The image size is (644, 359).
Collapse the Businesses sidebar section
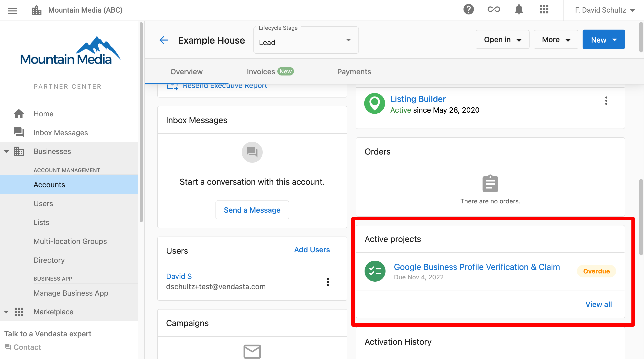pyautogui.click(x=6, y=151)
